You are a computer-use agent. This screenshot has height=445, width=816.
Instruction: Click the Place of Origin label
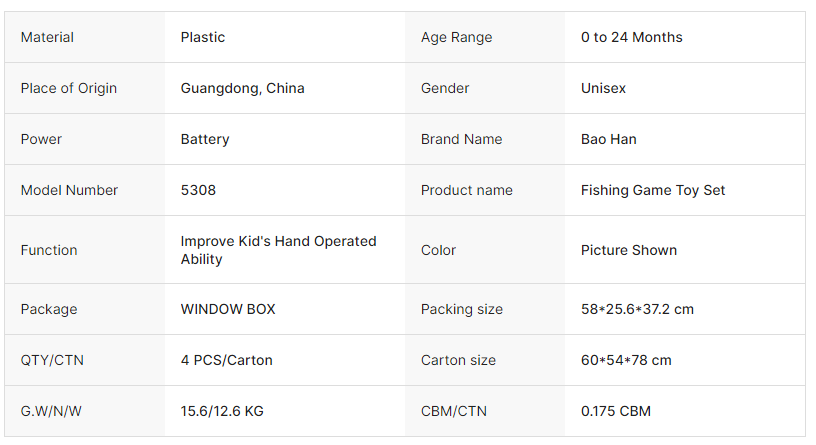69,88
